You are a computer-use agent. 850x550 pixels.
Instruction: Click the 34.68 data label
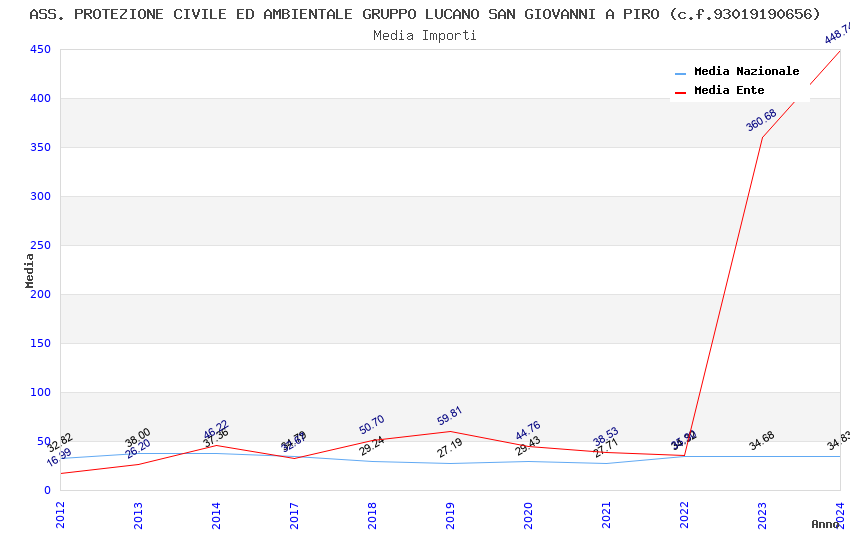click(x=762, y=441)
